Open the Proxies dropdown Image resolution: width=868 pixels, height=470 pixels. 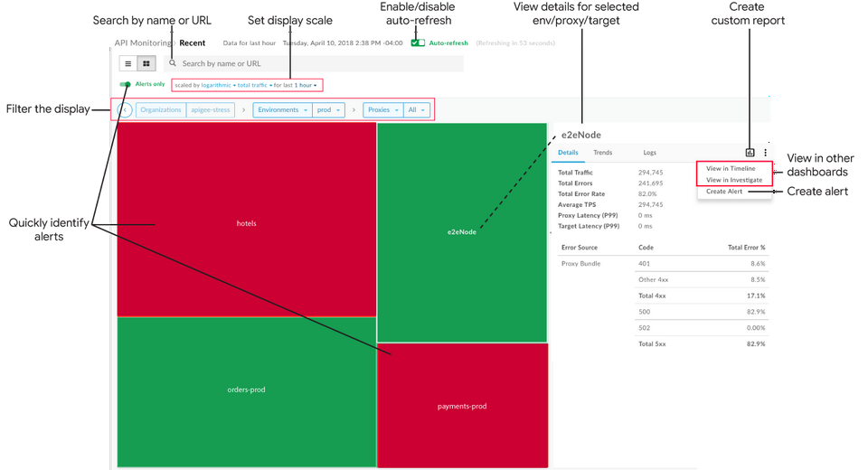[382, 109]
